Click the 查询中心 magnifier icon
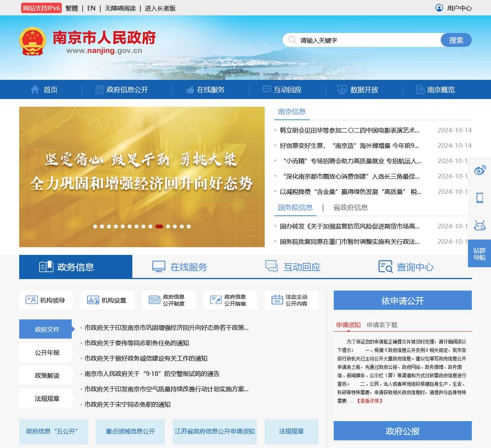The width and height of the screenshot is (491, 448). pos(385,267)
